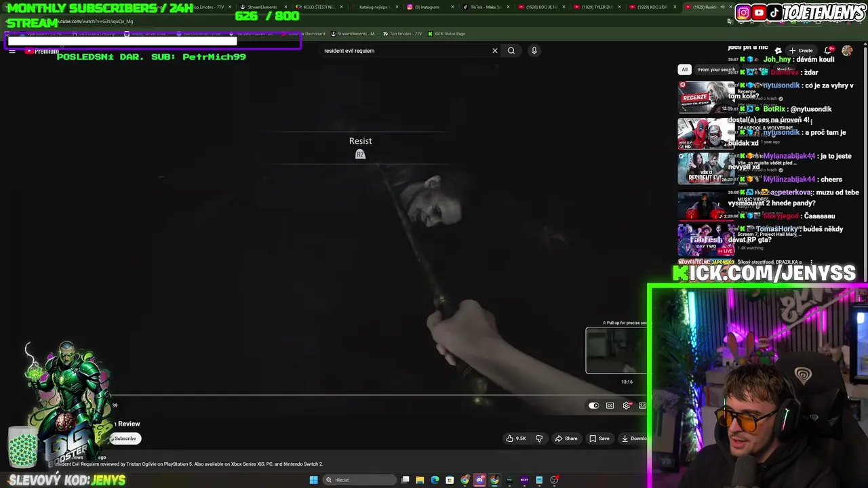Download the video
The width and height of the screenshot is (868, 488).
pos(634,439)
